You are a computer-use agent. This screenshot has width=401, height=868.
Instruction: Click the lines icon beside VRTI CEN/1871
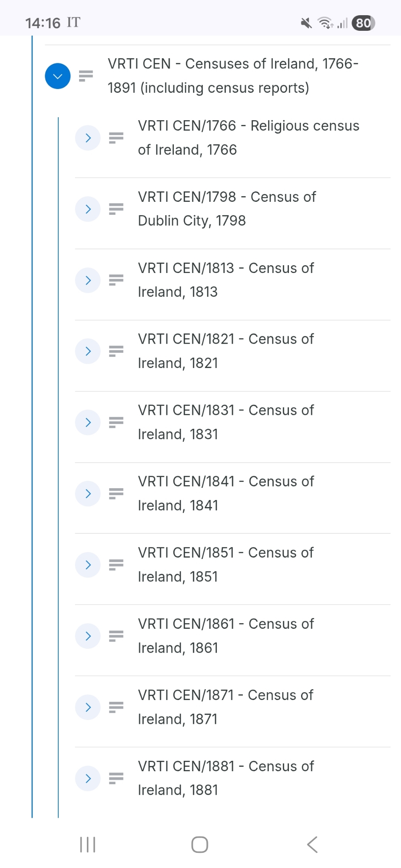(116, 707)
